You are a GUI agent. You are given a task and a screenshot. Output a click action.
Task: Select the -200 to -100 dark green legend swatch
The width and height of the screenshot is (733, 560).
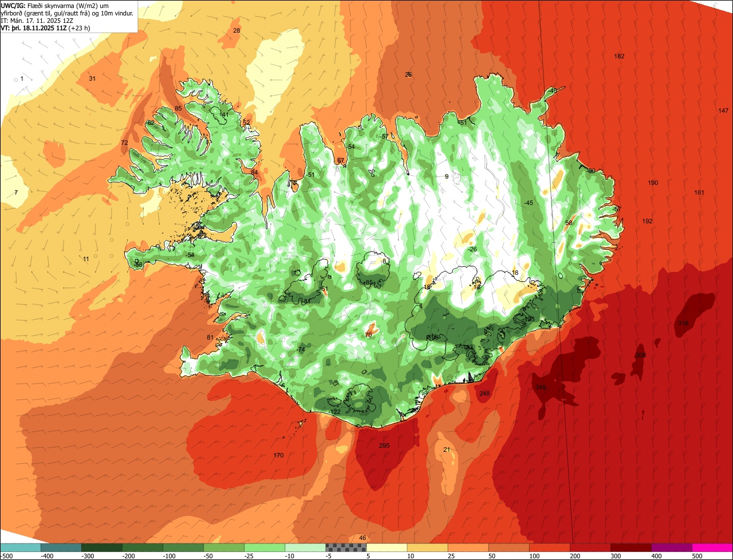[x=143, y=547]
